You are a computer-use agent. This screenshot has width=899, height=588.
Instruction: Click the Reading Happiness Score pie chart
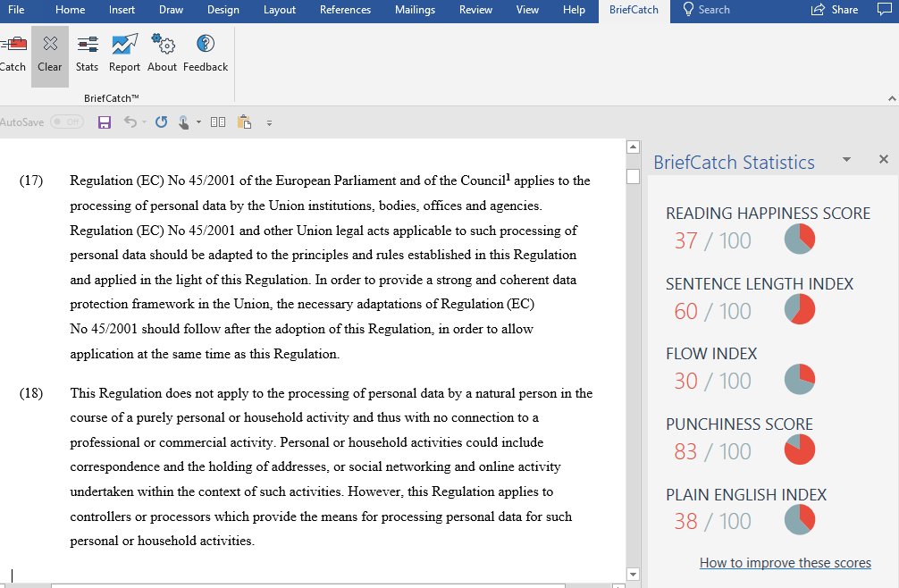(799, 239)
